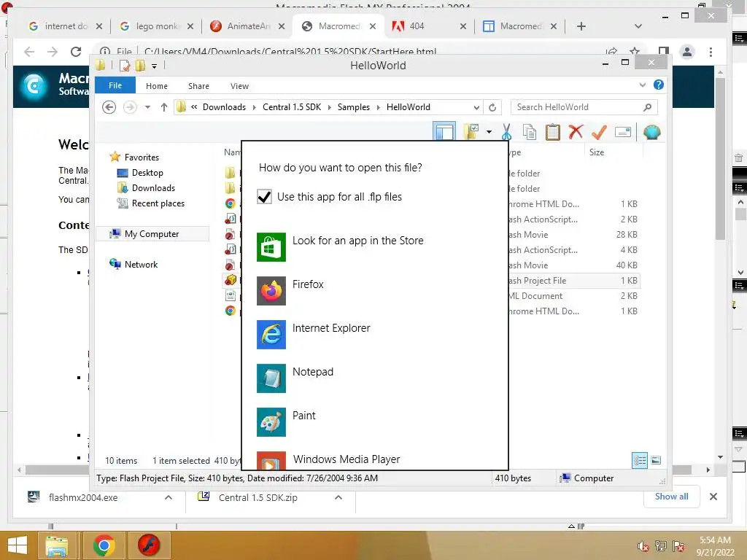The width and height of the screenshot is (747, 560).
Task: Go up one folder level
Action: (x=164, y=107)
